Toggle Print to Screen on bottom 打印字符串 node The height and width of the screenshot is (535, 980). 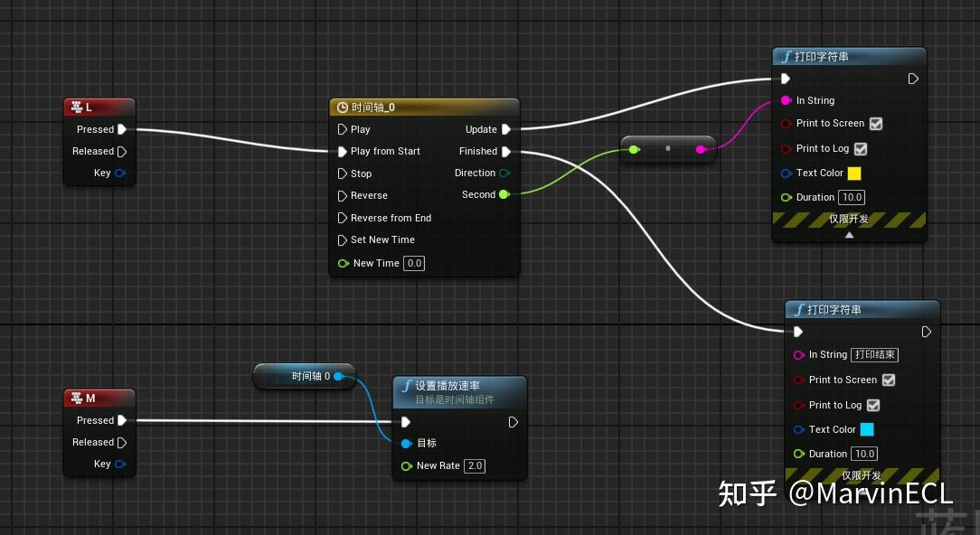(x=888, y=380)
